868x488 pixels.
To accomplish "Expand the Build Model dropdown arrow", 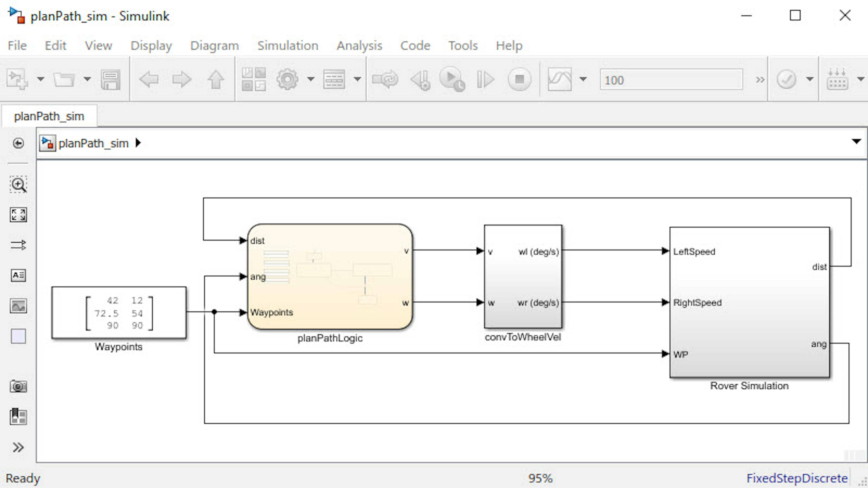I will click(861, 80).
